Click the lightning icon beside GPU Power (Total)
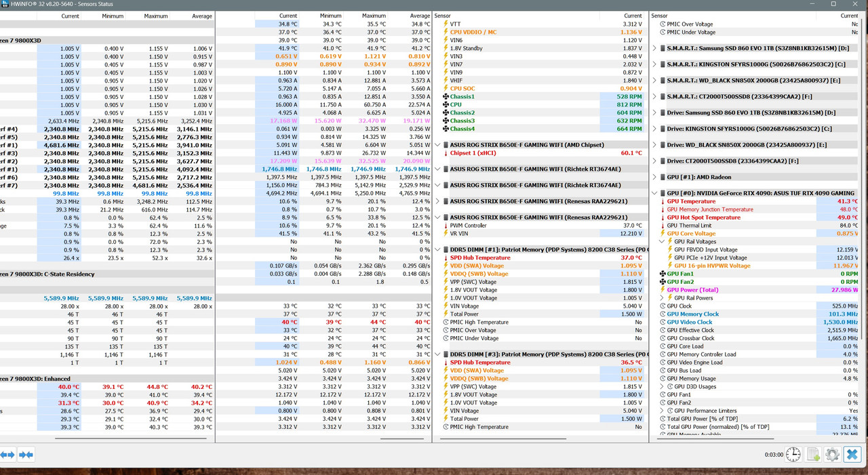The image size is (868, 475). 663,290
